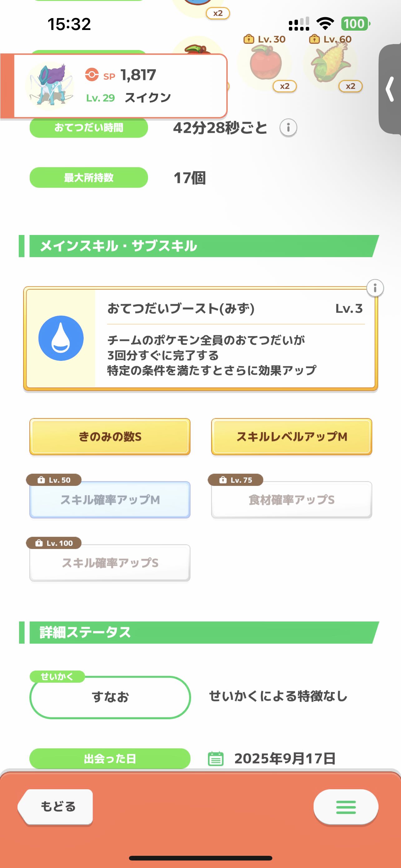Tap the info icon beside おてつだい時間

tap(288, 128)
